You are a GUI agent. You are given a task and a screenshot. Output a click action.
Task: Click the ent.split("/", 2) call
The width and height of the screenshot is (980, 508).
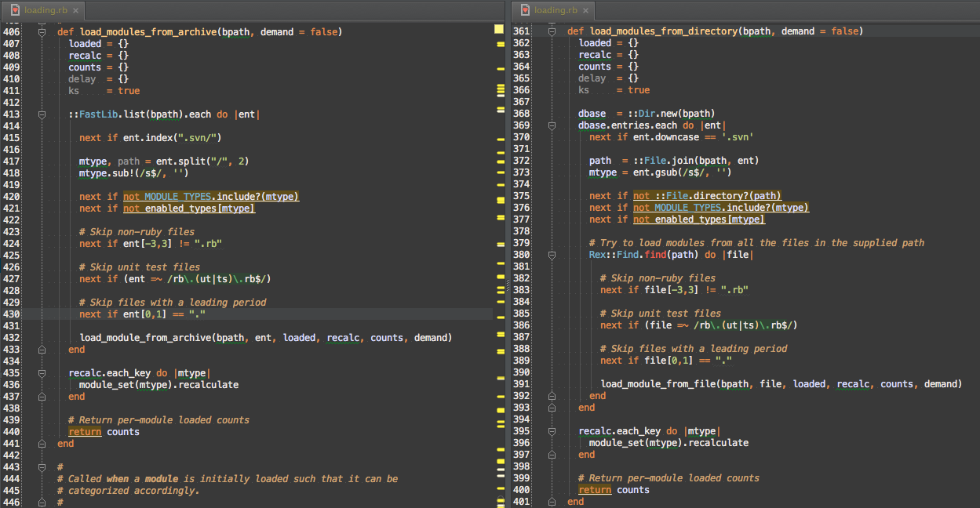(202, 161)
